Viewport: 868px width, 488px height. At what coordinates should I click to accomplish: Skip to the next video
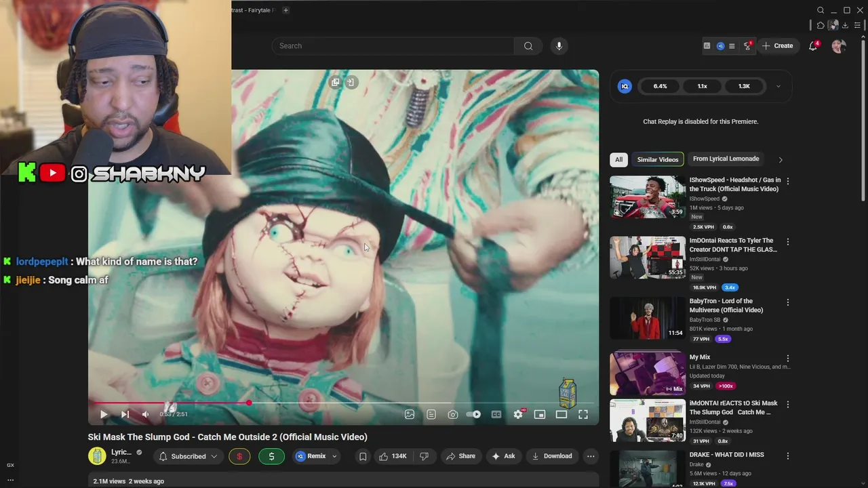click(x=125, y=414)
